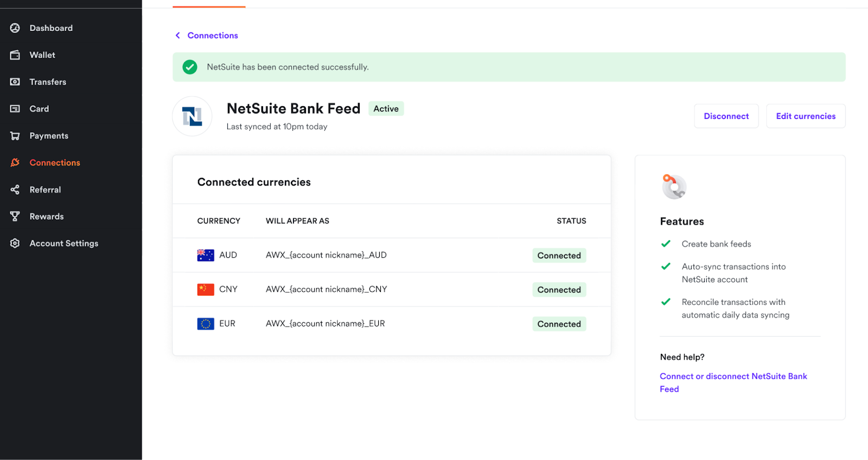Click Reconcile transactions with automatic daily data syncing
The image size is (868, 460).
(x=736, y=308)
